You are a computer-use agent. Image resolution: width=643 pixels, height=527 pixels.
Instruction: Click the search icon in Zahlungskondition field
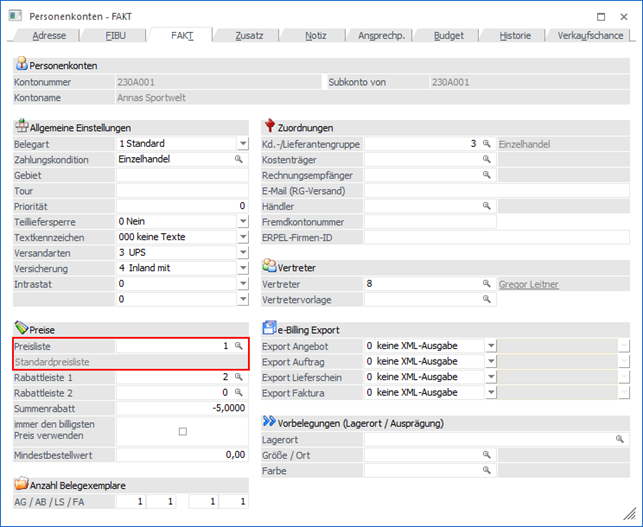click(x=239, y=159)
